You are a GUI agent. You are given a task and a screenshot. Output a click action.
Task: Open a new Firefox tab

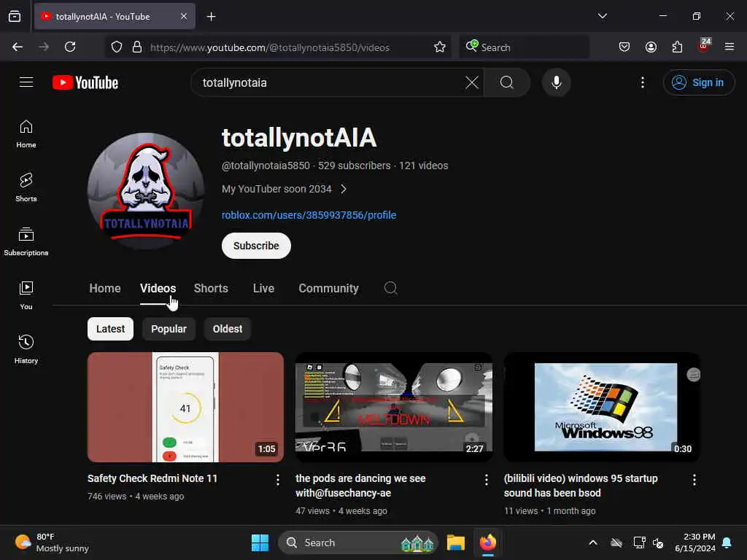pyautogui.click(x=211, y=17)
